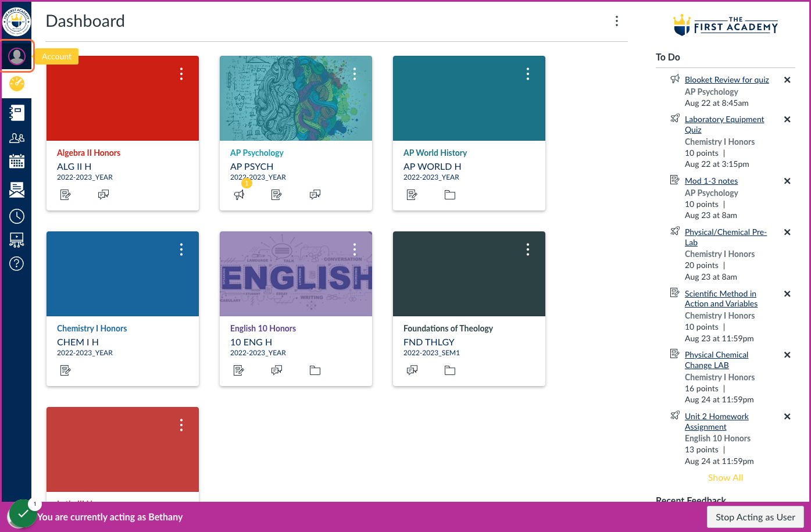Open AP World History files icon

coord(450,195)
